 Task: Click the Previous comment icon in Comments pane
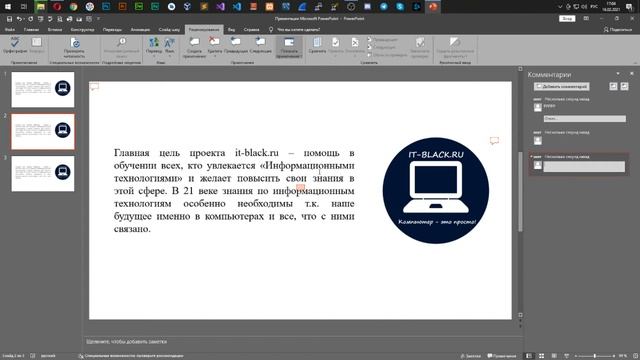point(613,86)
